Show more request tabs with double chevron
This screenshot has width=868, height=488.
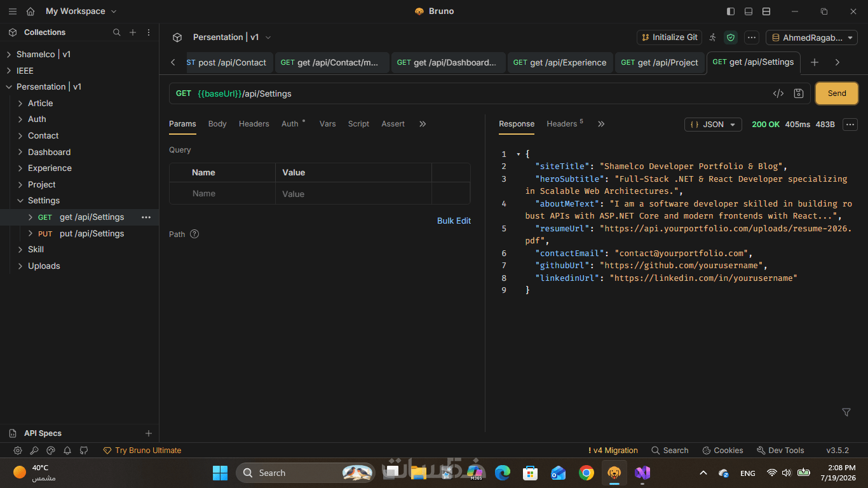(423, 124)
